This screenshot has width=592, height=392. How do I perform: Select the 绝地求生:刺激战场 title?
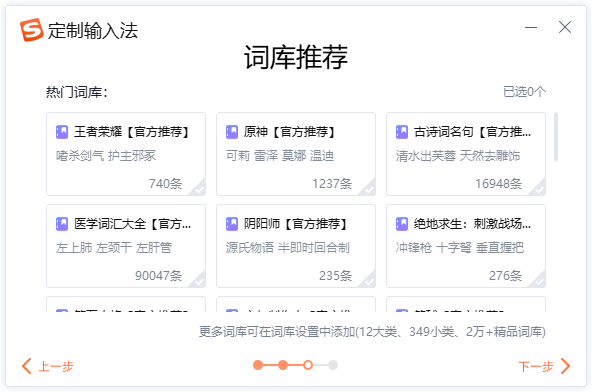tap(472, 224)
